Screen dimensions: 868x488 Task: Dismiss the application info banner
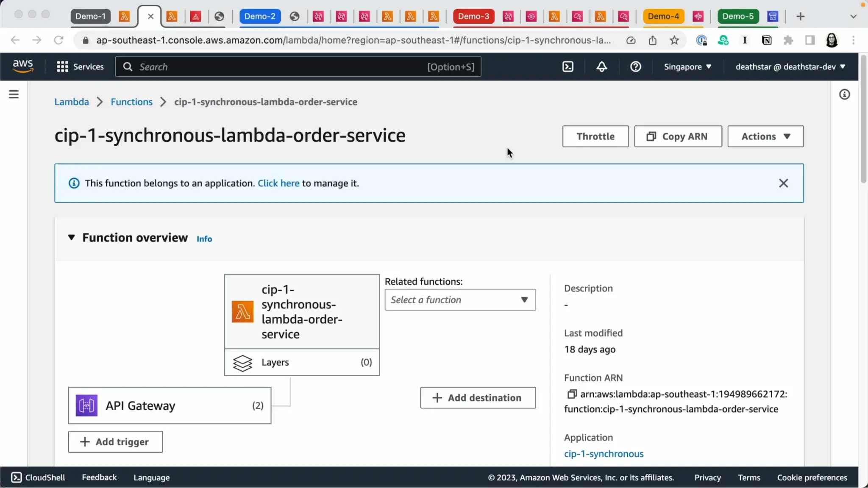783,183
